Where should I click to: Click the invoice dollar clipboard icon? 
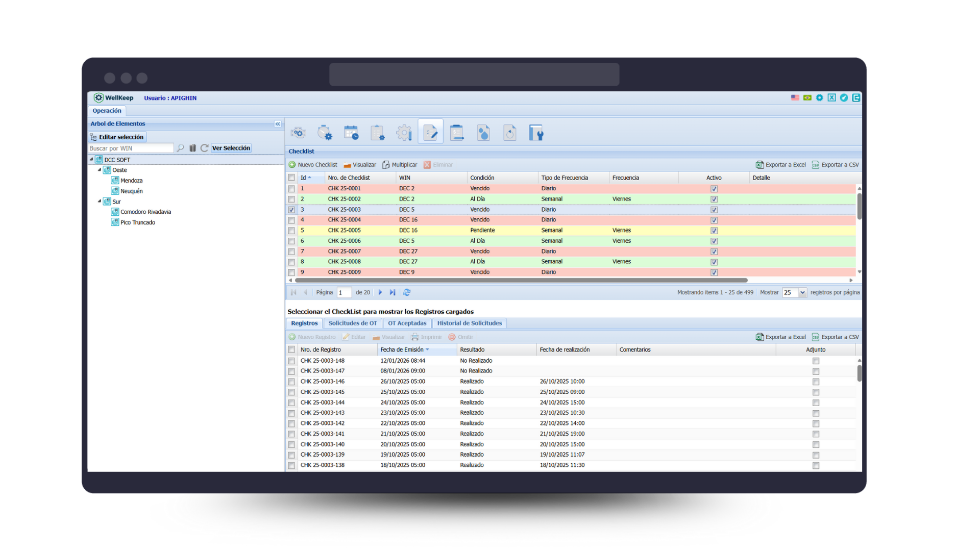pyautogui.click(x=457, y=133)
